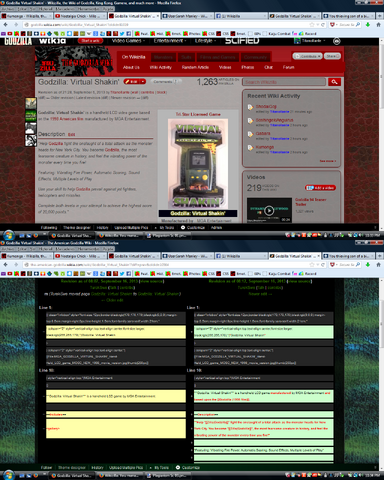Open Downloads arrow in the upper Firefox window
Screen dimensions: 384x480
368,25
